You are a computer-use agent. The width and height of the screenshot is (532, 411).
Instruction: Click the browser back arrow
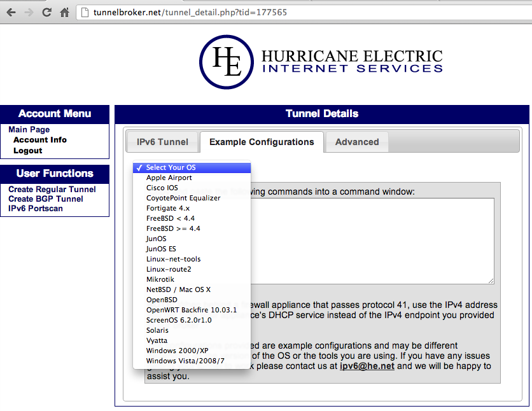11,13
